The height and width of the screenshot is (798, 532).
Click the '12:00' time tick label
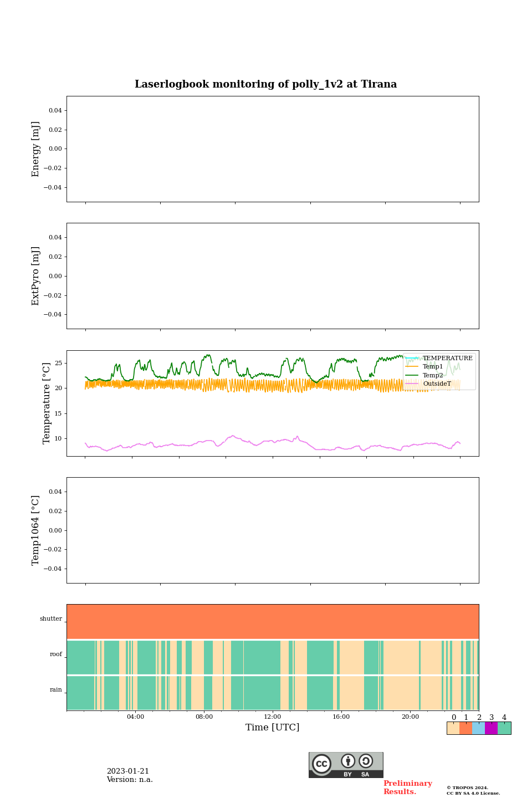(273, 717)
